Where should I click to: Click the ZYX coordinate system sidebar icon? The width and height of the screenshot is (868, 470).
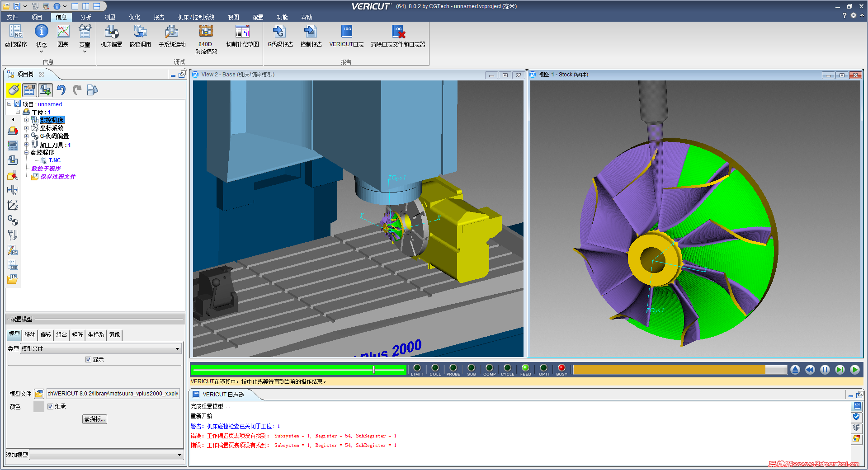(x=13, y=205)
